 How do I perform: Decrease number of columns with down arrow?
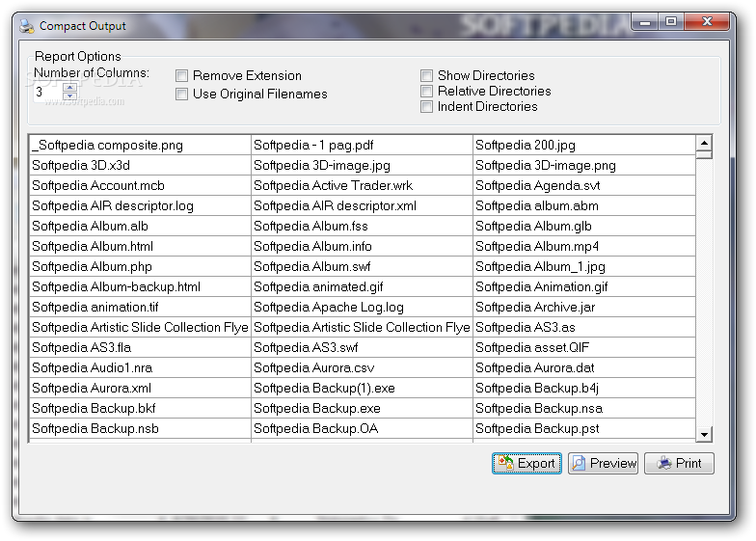click(69, 96)
